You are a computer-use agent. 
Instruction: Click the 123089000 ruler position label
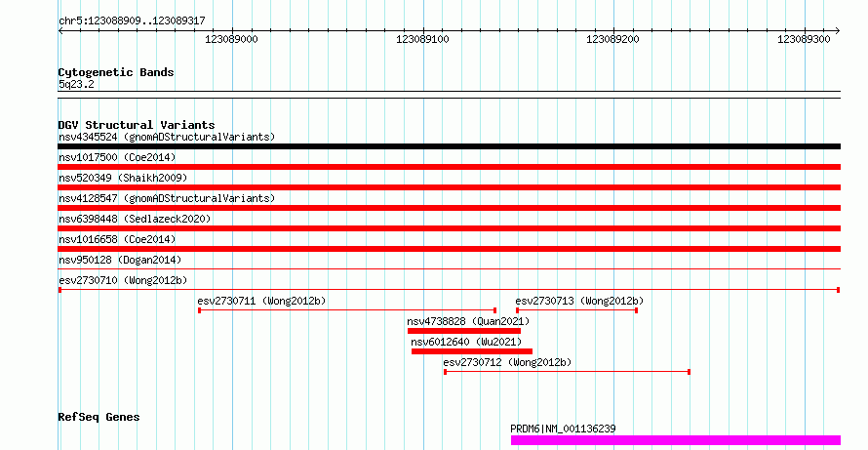[231, 39]
